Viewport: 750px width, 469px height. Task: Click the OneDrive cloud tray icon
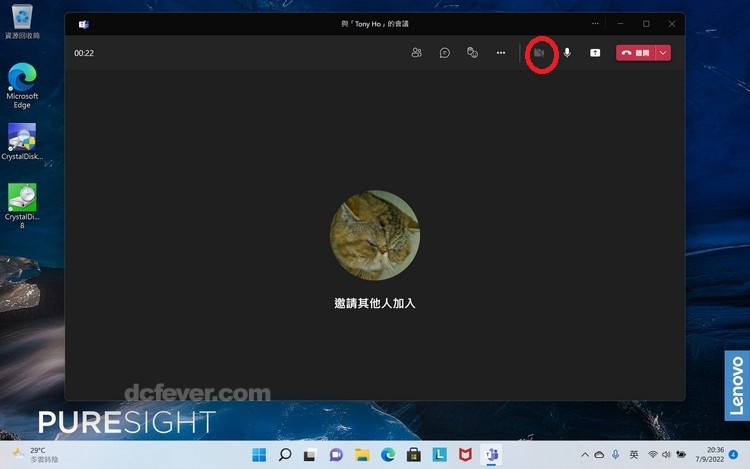[x=599, y=455]
